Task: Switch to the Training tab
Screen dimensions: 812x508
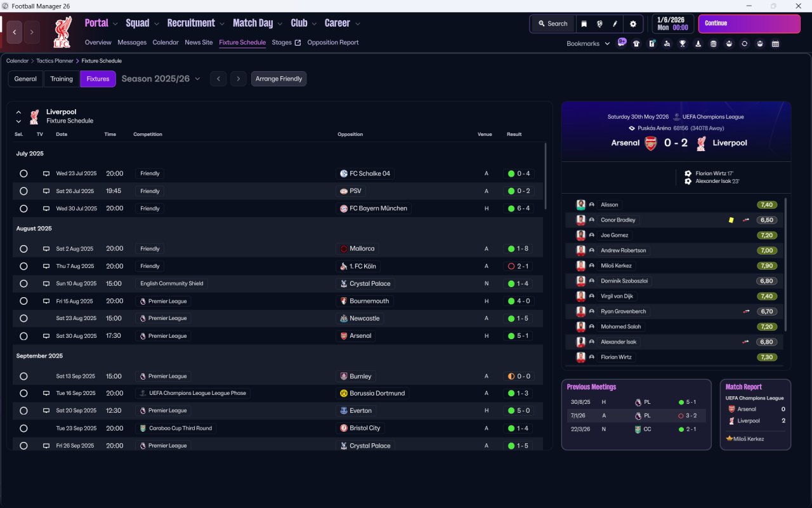Action: click(62, 79)
